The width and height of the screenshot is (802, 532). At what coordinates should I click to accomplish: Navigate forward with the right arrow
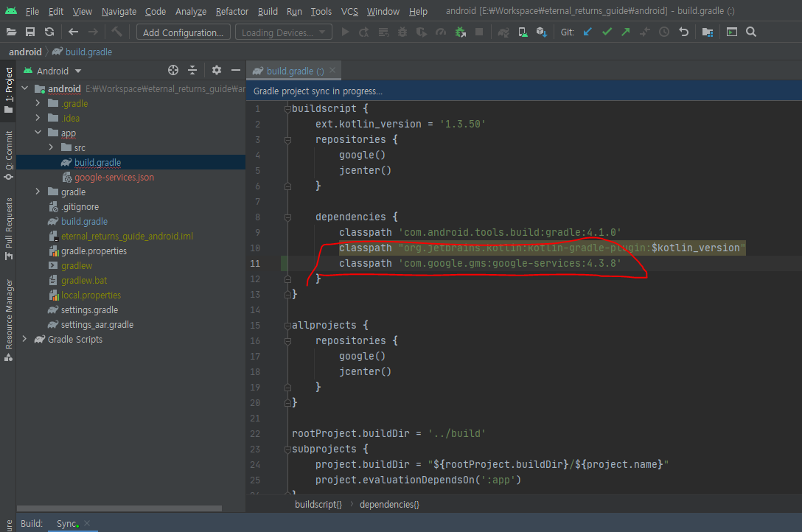point(93,32)
